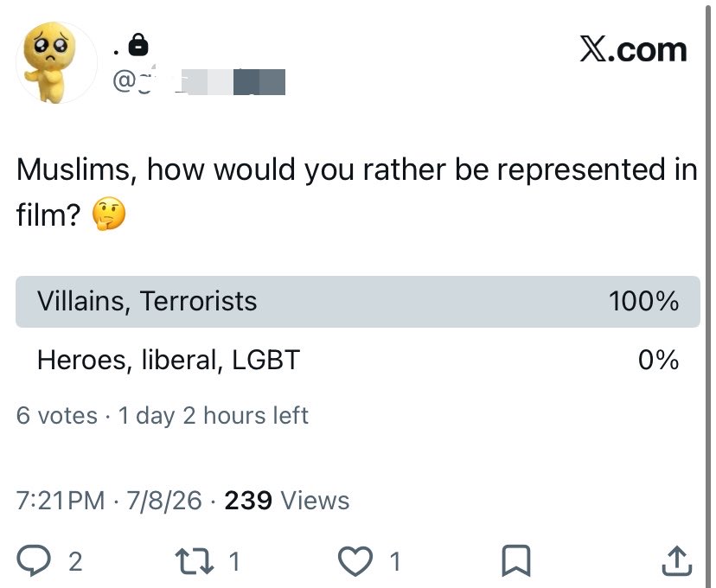The image size is (716, 588).
Task: Click the lock icon beside the name
Action: [138, 45]
